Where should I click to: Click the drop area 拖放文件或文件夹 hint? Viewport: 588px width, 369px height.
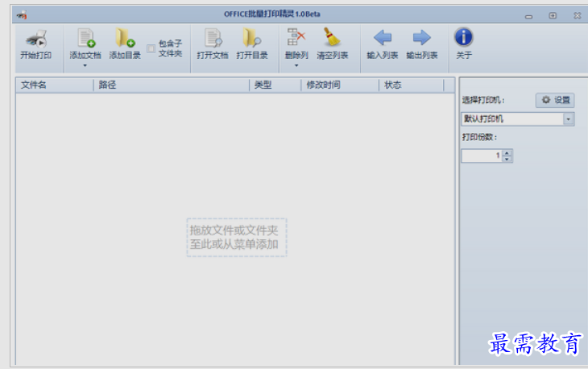point(237,238)
